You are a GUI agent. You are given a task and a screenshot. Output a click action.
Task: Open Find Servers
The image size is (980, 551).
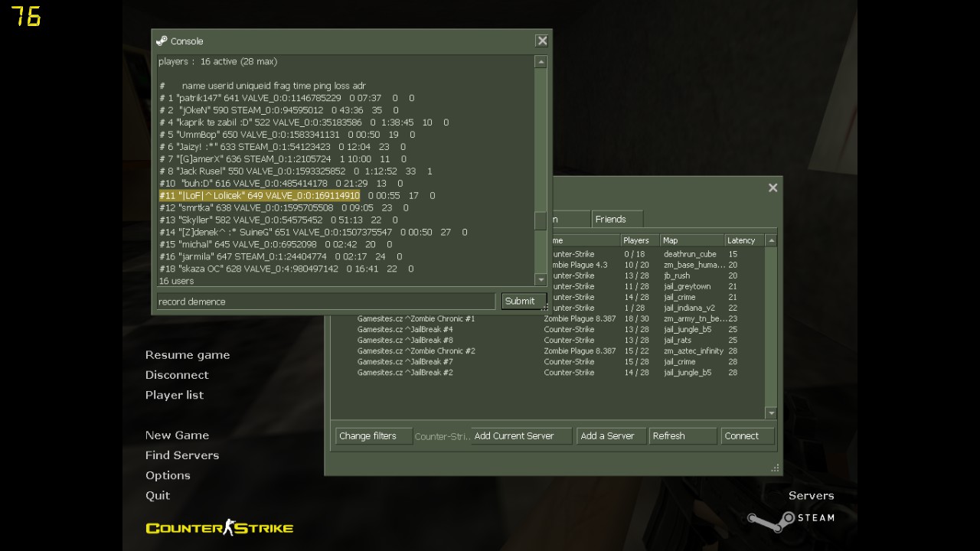coord(182,455)
